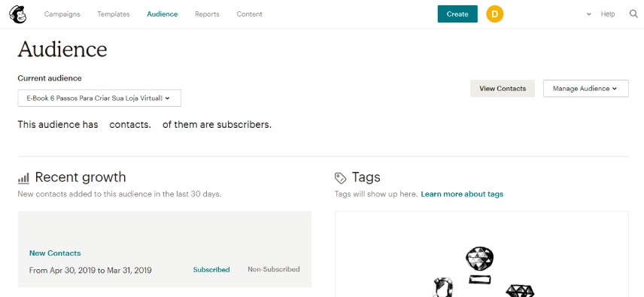Open the Campaigns menu
This screenshot has width=644, height=297.
[62, 14]
